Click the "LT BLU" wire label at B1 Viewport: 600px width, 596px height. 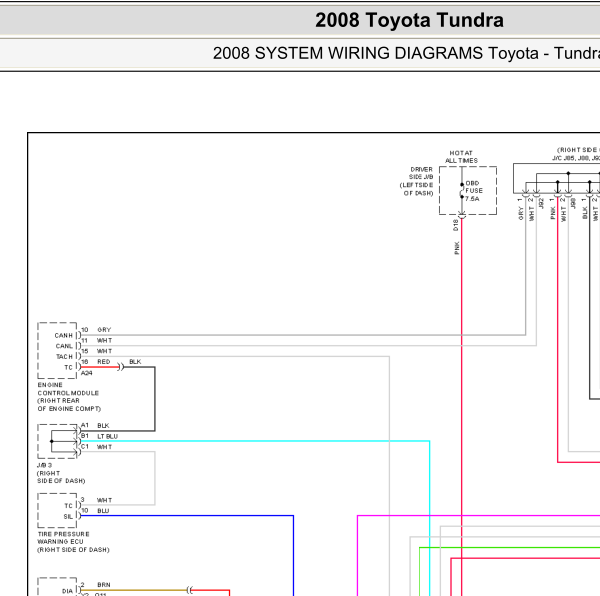point(108,436)
